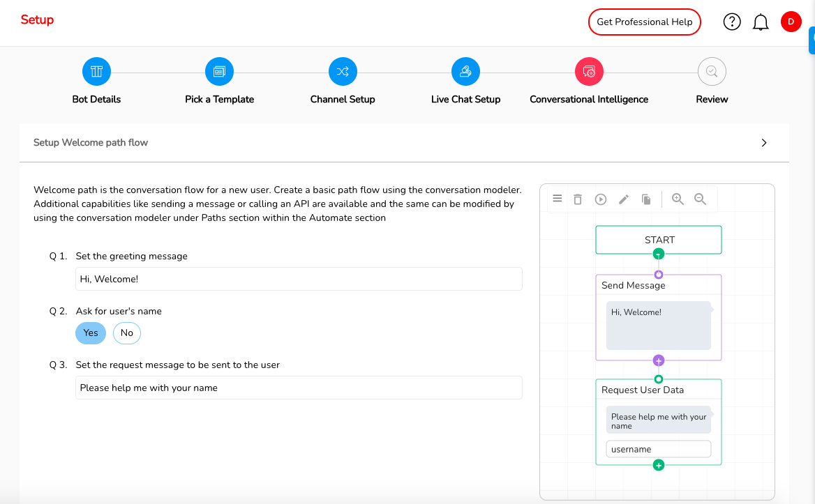Go to the Live Chat Setup step icon
Image resolution: width=815 pixels, height=504 pixels.
pos(465,72)
